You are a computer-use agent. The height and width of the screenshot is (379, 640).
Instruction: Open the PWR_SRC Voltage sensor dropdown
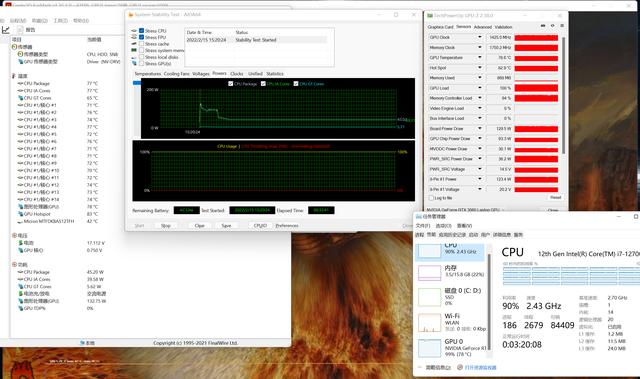point(480,169)
